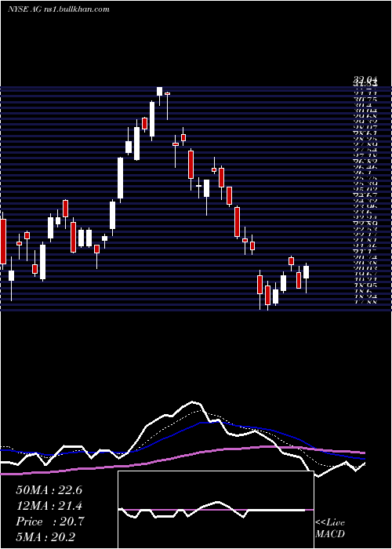
Task: Click the Price : 20.7 label
Action: tap(49, 522)
